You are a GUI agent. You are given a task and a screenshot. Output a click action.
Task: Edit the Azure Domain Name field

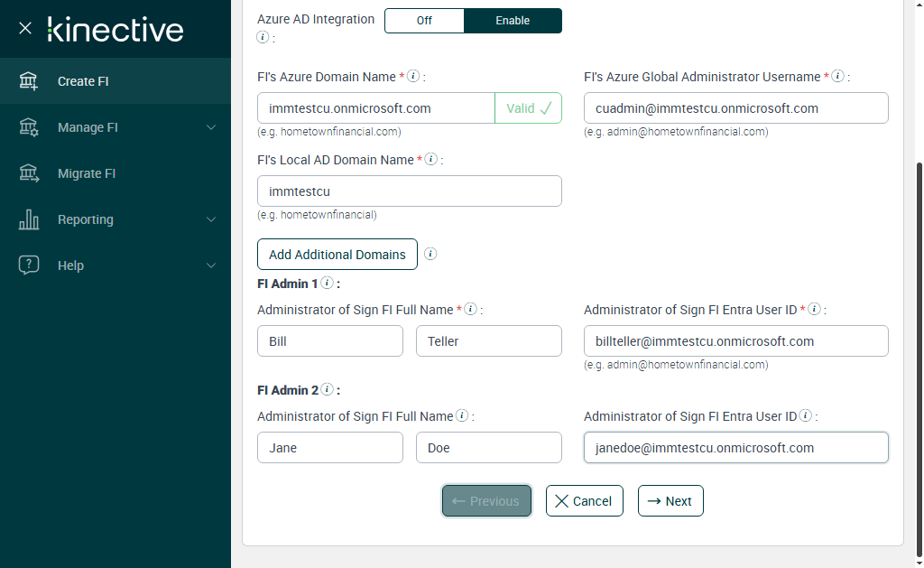(x=376, y=108)
